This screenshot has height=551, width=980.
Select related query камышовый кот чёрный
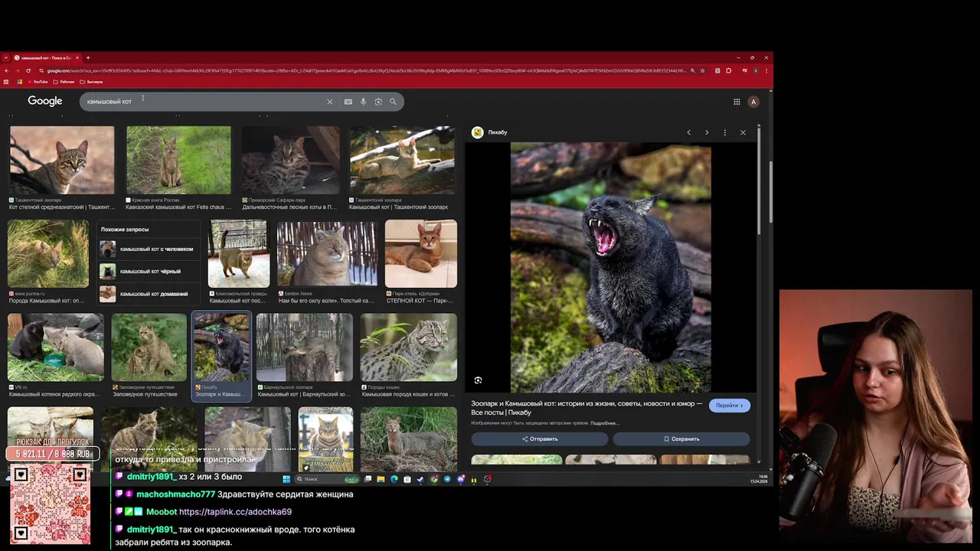pos(149,271)
